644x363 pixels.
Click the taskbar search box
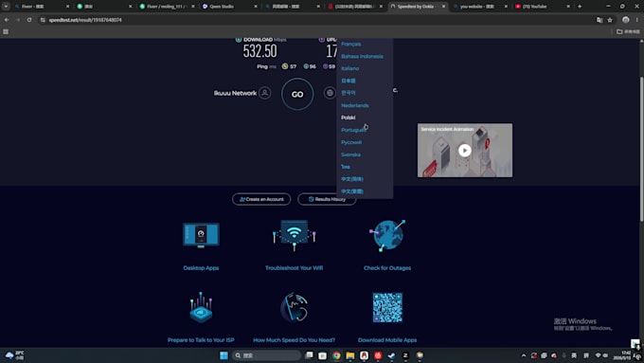[x=266, y=355]
